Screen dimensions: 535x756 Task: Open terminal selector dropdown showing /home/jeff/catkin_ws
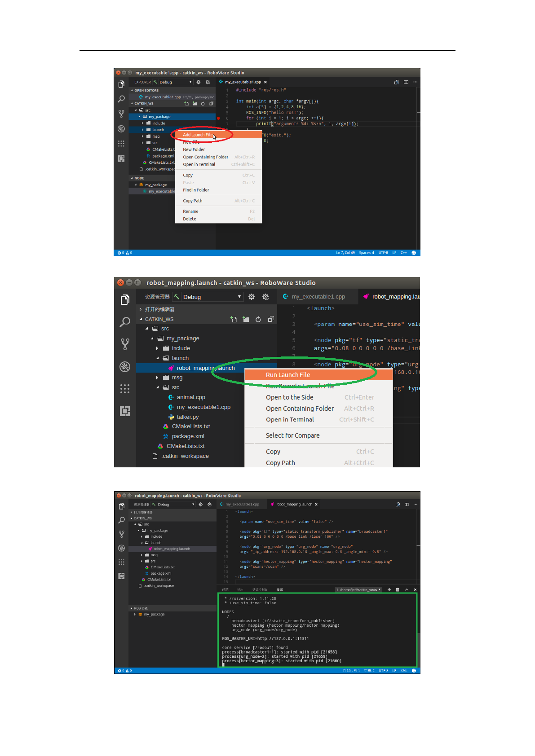point(358,589)
